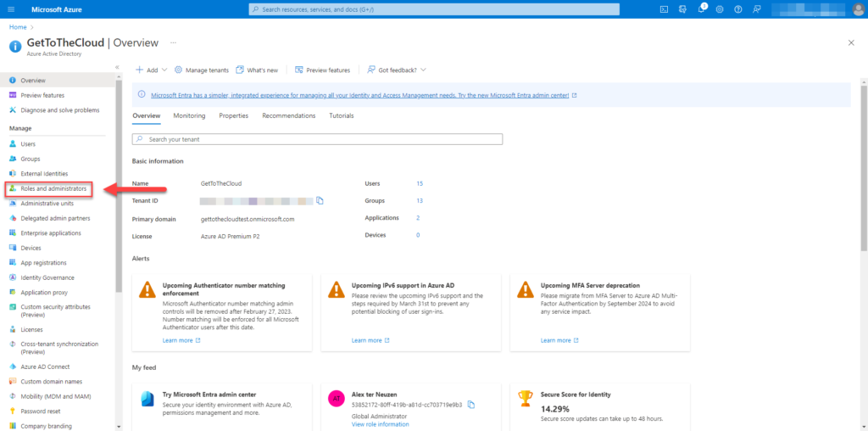Image resolution: width=868 pixels, height=431 pixels.
Task: Click the ellipsis next to the Overview title
Action: (173, 42)
